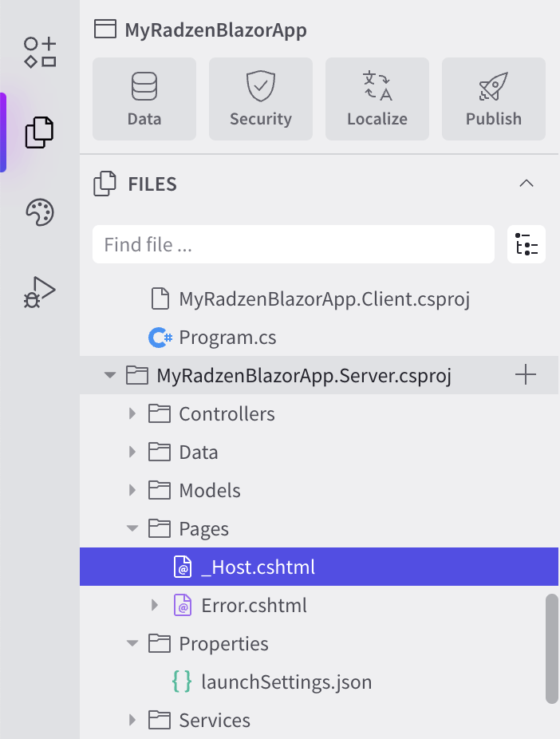Screen dimensions: 560x739
Task: Open the Security shield button
Action: (x=260, y=99)
